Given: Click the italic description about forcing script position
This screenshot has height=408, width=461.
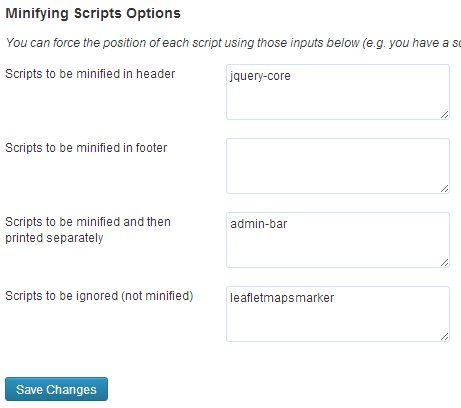Looking at the screenshot, I should 233,43.
